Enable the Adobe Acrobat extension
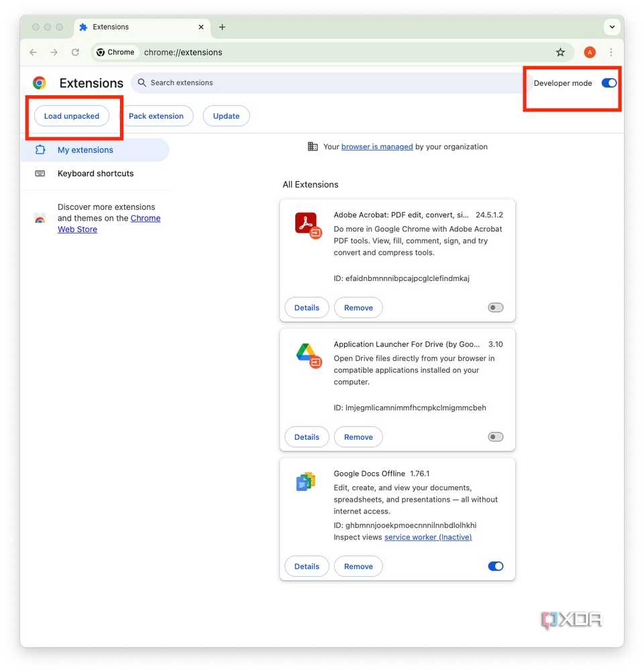Screen dimensions: 644x672 pos(495,307)
